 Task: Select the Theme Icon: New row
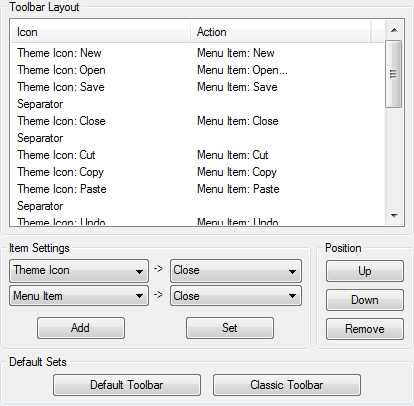point(197,53)
